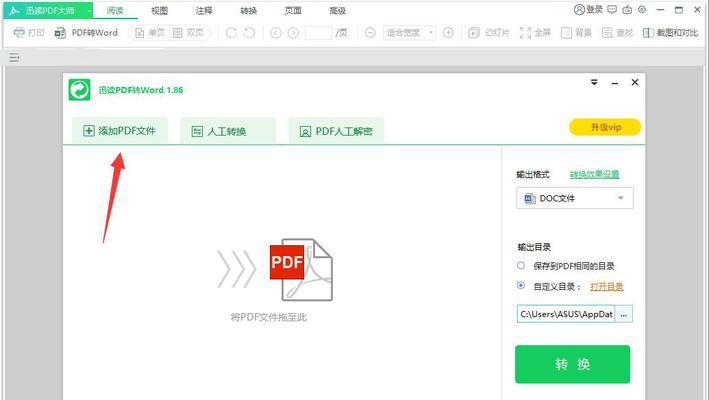The height and width of the screenshot is (400, 709).
Task: Rotate page counterclockwise icon
Action: (x=249, y=33)
